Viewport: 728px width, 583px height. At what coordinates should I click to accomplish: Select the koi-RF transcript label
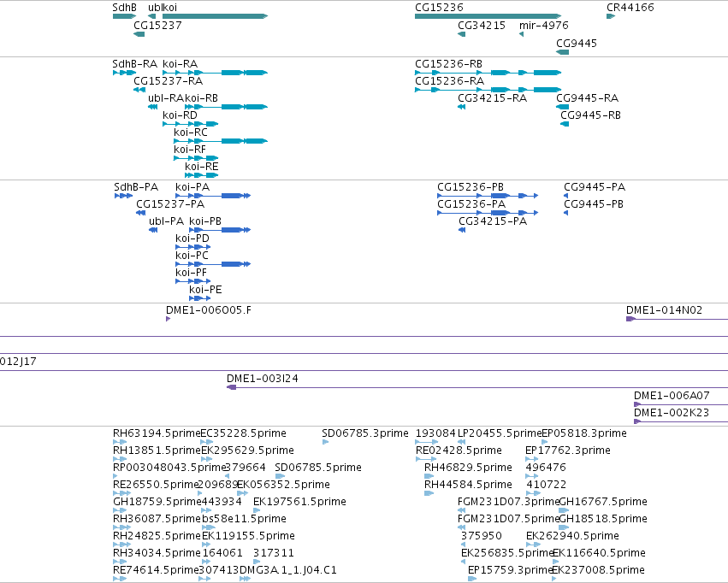189,150
